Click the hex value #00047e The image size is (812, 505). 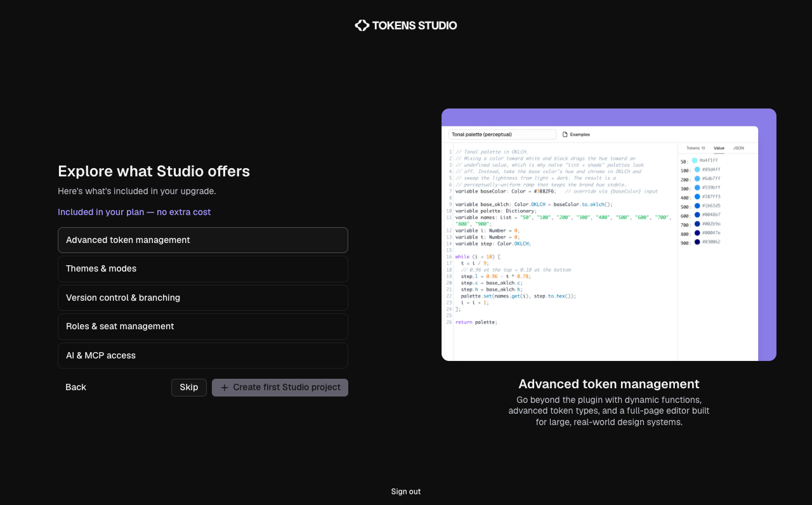tap(711, 233)
